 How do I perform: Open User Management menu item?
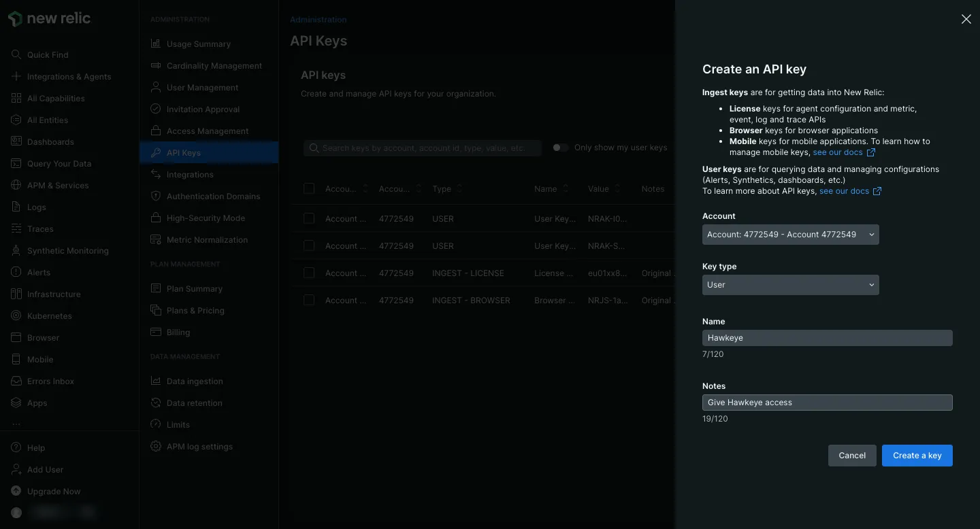coord(209,88)
